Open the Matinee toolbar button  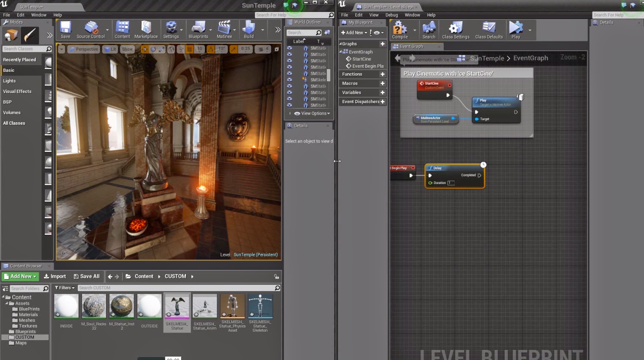click(224, 30)
